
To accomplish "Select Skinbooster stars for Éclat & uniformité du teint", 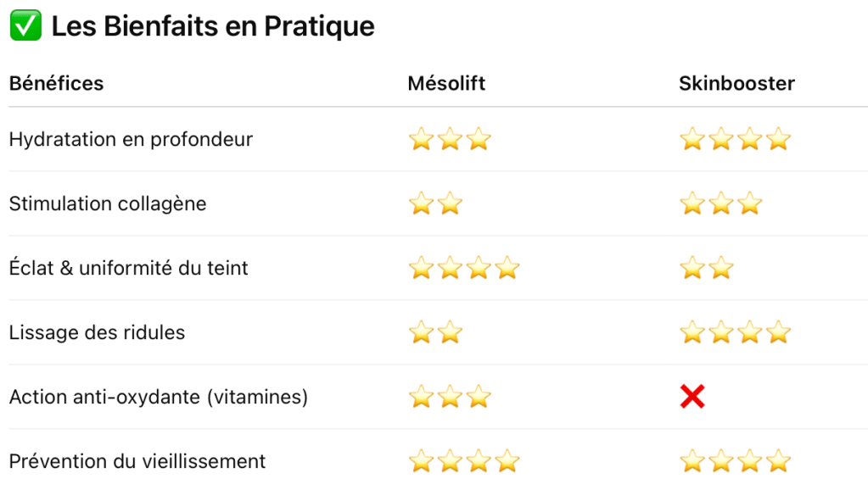I will pos(706,269).
